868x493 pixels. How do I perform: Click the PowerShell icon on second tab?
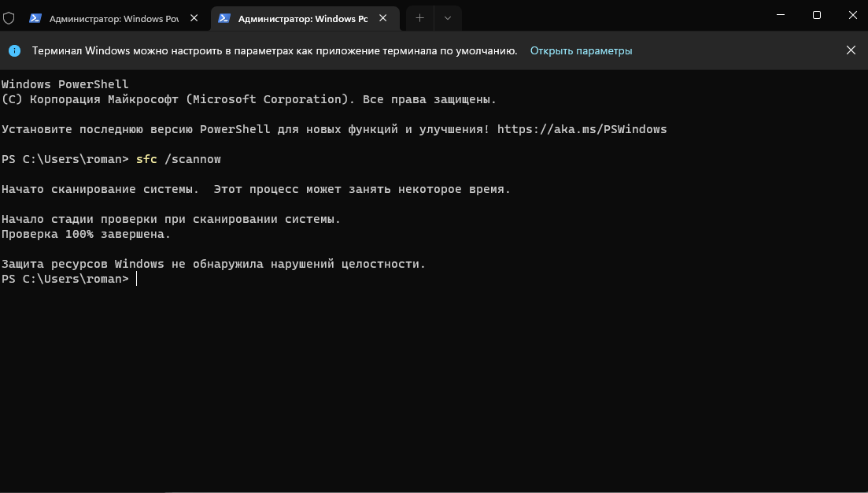click(x=224, y=18)
